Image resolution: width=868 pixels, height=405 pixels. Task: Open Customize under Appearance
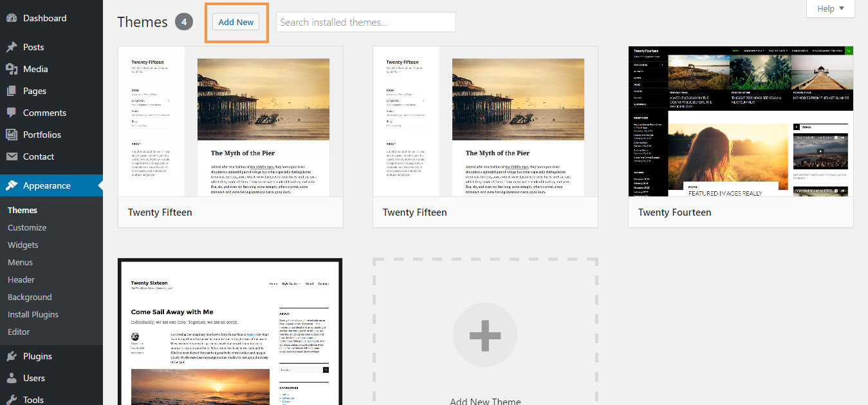[x=27, y=227]
